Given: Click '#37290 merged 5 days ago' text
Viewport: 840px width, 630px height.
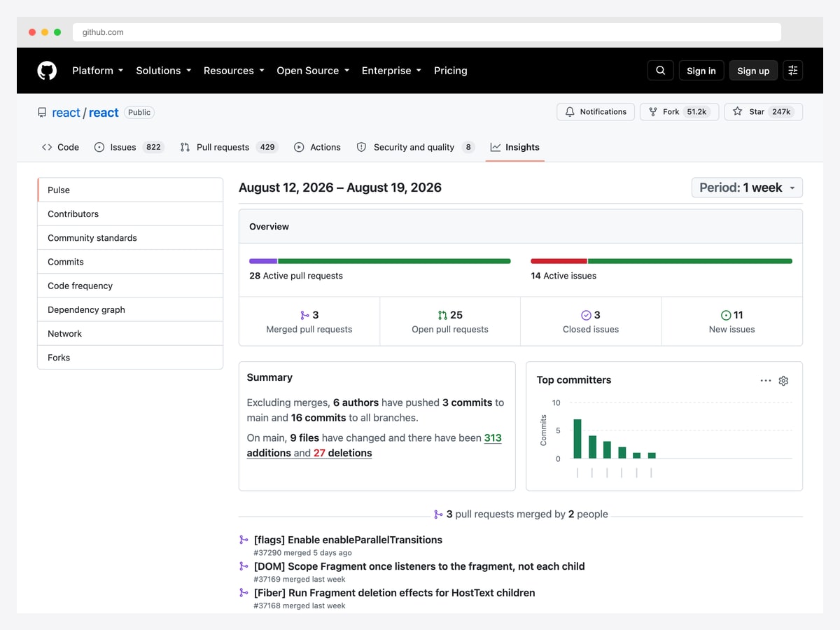Looking at the screenshot, I should point(303,553).
